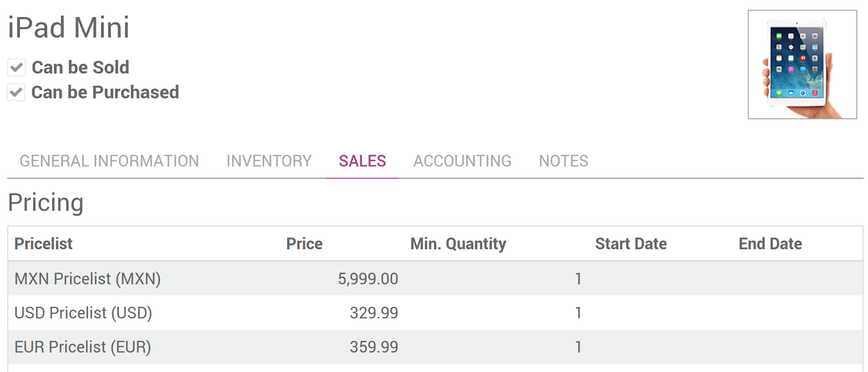Select the USD Pricelist entry

(83, 313)
